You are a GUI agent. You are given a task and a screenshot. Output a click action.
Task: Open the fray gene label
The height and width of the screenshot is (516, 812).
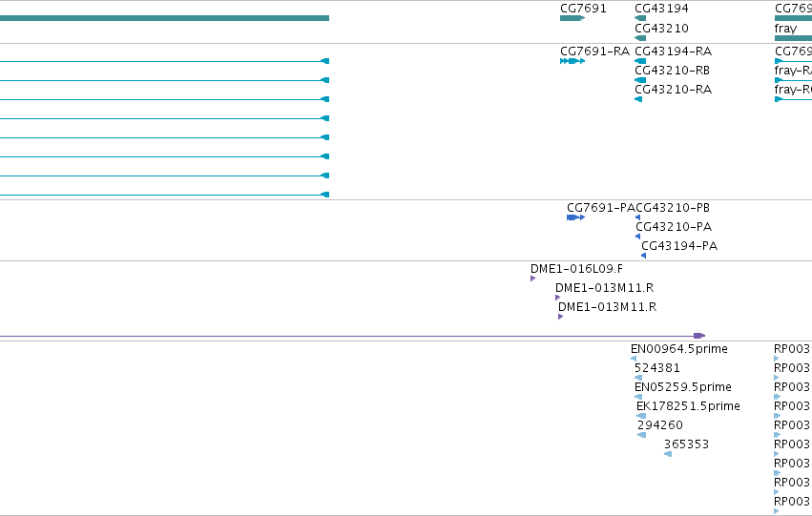[x=785, y=29]
